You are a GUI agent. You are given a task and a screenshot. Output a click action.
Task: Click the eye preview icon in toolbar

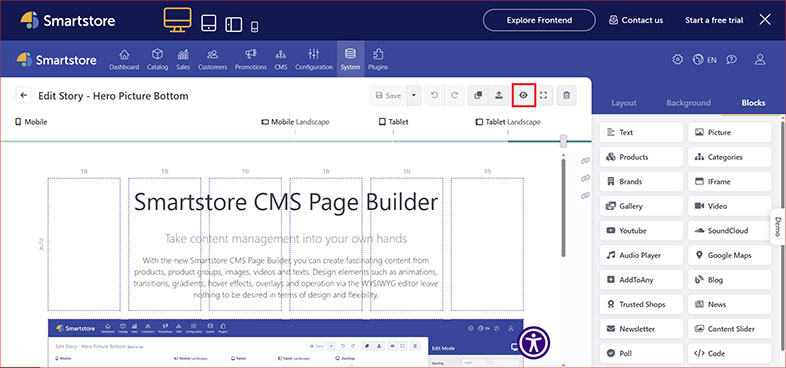[524, 95]
